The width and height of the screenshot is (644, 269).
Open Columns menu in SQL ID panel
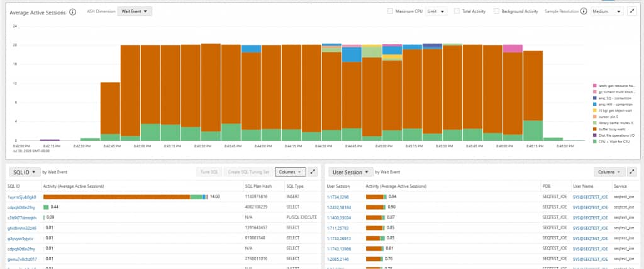(x=291, y=172)
